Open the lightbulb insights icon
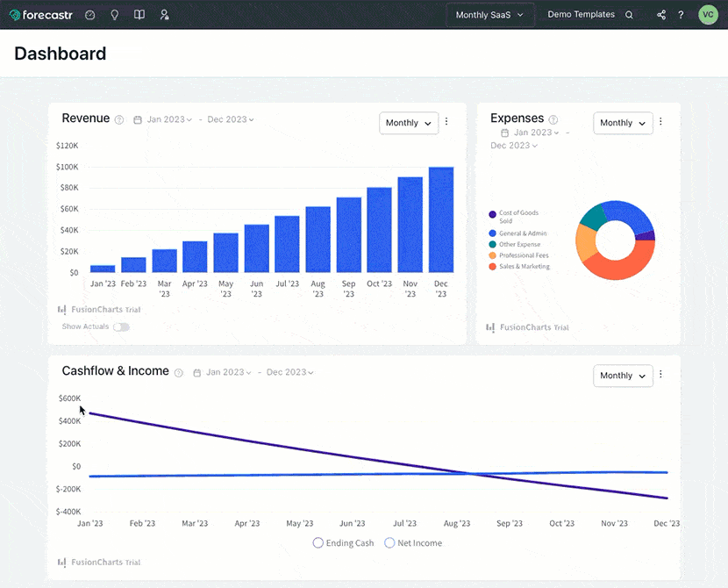The image size is (728, 588). click(x=115, y=15)
